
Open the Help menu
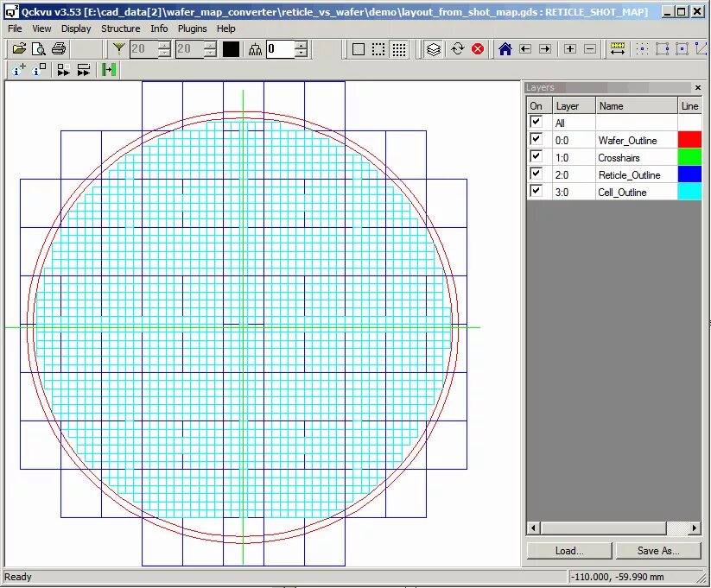click(x=225, y=28)
